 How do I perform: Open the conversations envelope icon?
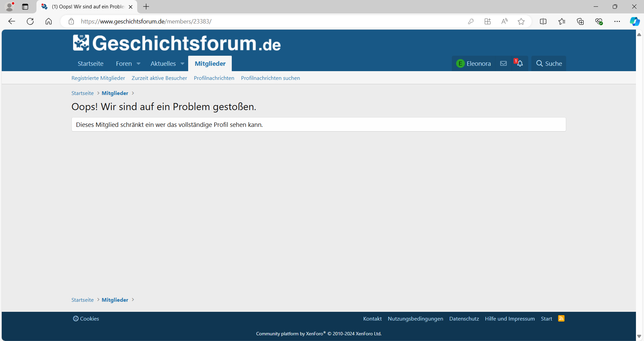503,63
